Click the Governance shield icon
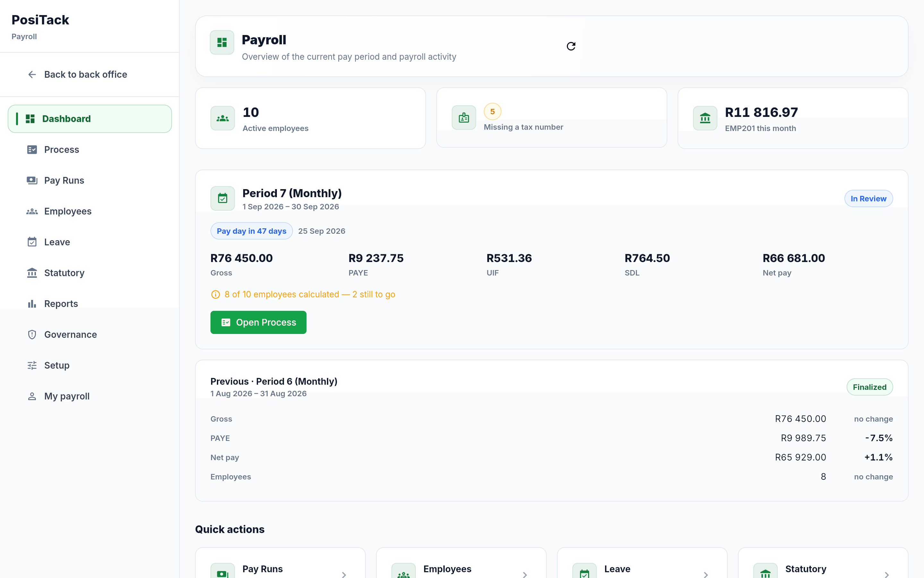This screenshot has width=924, height=578. tap(32, 335)
